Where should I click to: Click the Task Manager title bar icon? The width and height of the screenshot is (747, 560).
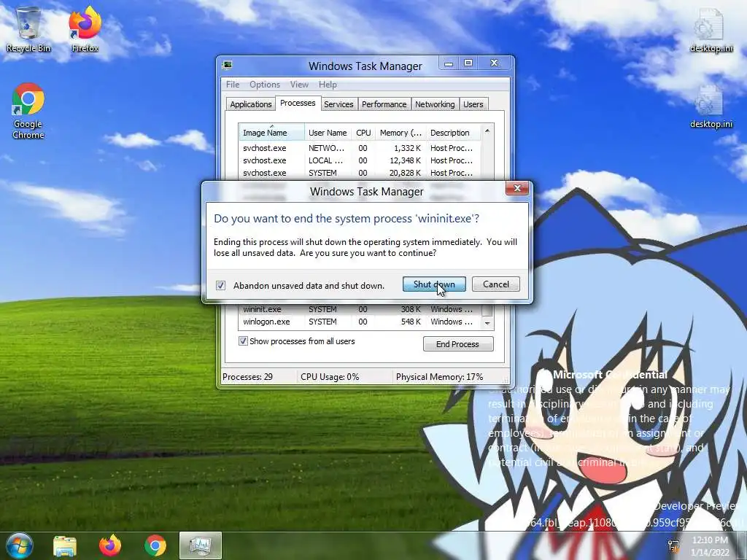pos(228,65)
